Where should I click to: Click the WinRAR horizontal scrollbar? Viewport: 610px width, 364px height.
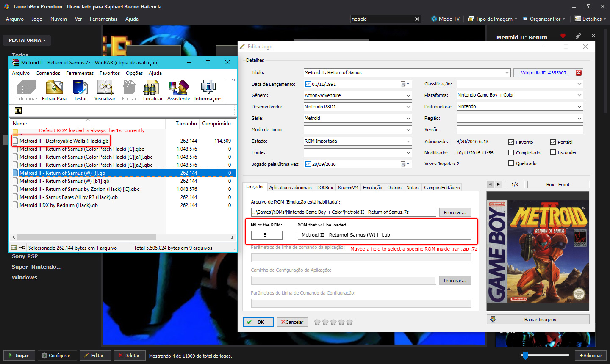[x=86, y=237]
